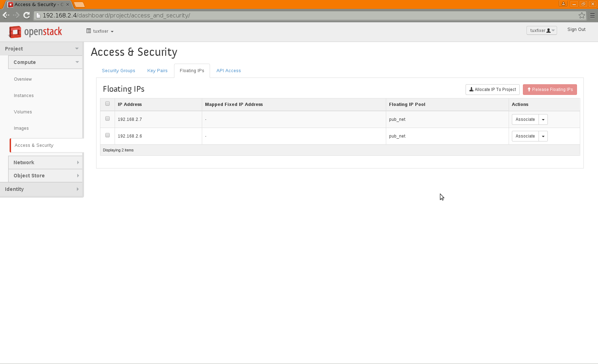The height and width of the screenshot is (364, 598).
Task: Click Allocate IP To Project button
Action: [x=492, y=90]
